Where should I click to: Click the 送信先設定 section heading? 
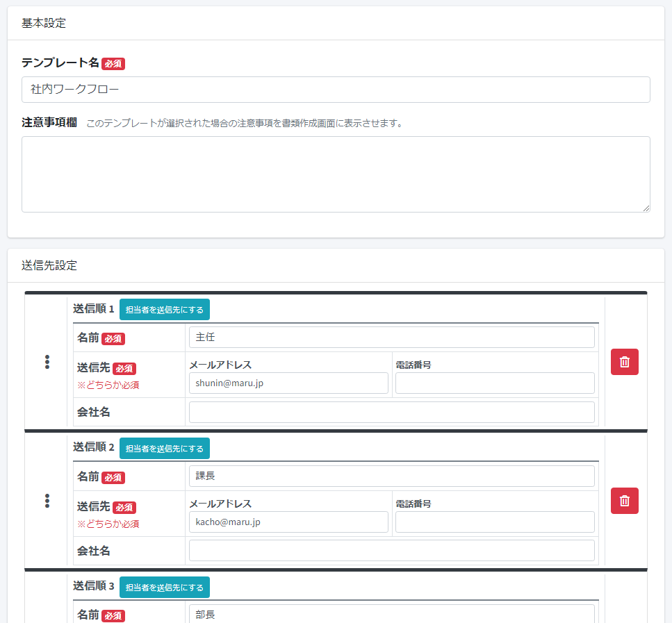[x=49, y=265]
